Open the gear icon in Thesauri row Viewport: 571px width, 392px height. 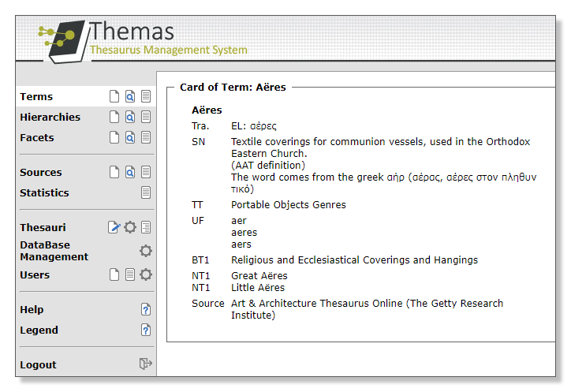pos(130,227)
